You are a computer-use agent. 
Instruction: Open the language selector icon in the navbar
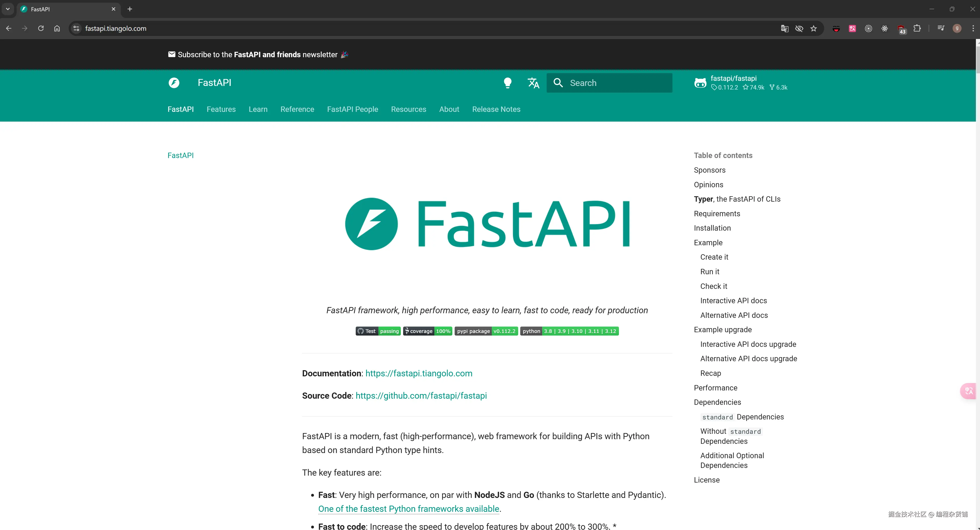tap(533, 83)
